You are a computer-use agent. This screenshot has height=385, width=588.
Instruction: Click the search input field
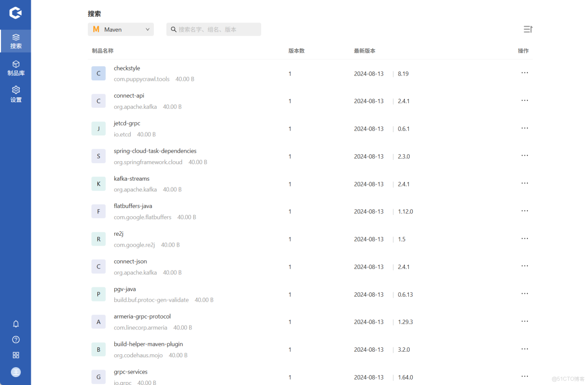214,29
